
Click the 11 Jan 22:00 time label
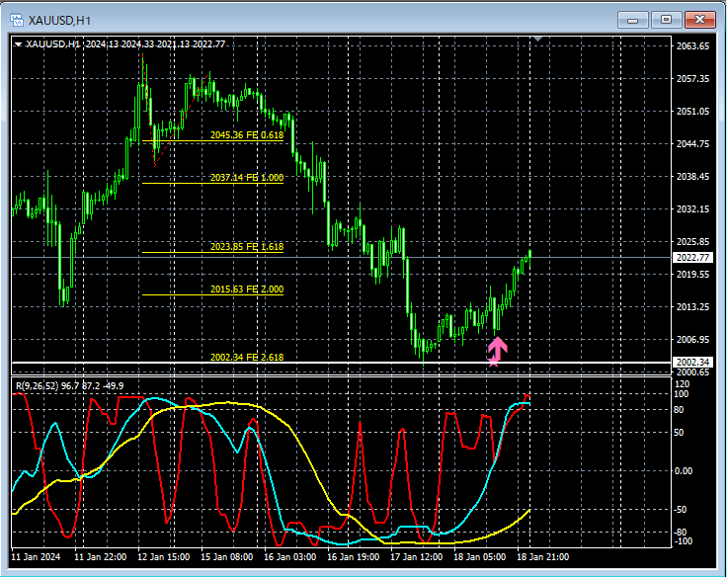coord(101,556)
